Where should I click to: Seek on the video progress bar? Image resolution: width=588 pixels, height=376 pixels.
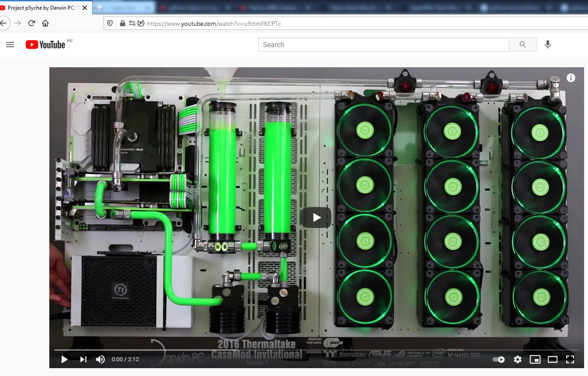coord(316,350)
